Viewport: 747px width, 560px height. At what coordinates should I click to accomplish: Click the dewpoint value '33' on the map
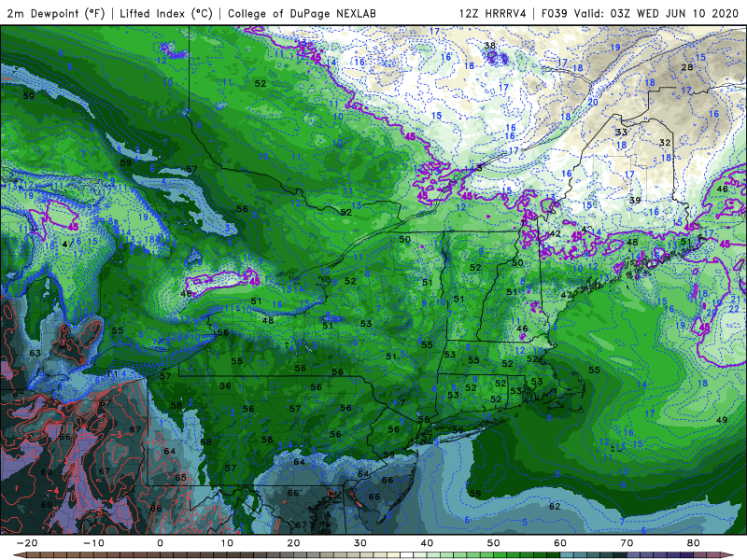click(x=621, y=132)
